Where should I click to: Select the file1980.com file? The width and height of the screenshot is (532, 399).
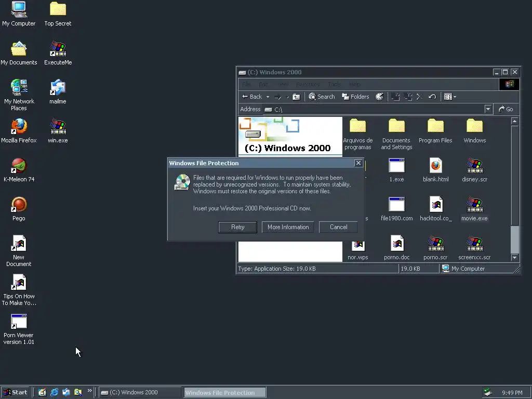pos(396,209)
